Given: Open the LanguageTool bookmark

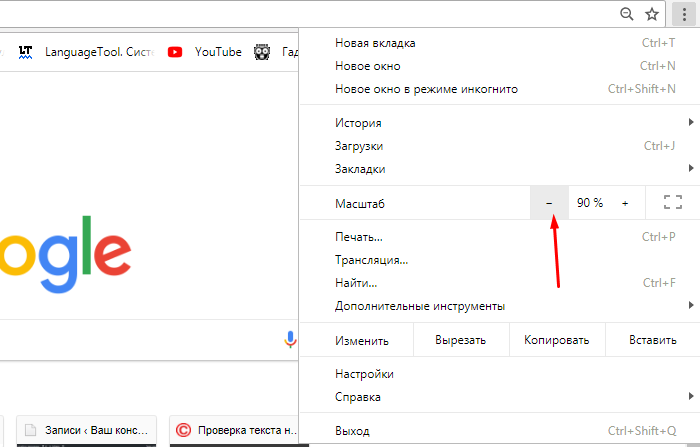Looking at the screenshot, I should point(87,52).
